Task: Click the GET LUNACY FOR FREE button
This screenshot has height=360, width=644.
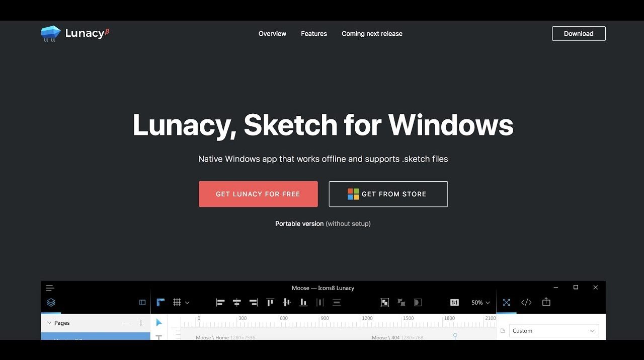Action: click(x=258, y=194)
